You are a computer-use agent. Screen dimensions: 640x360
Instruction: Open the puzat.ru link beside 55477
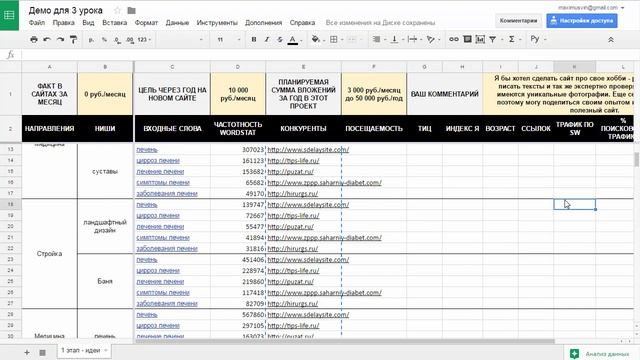click(x=291, y=227)
